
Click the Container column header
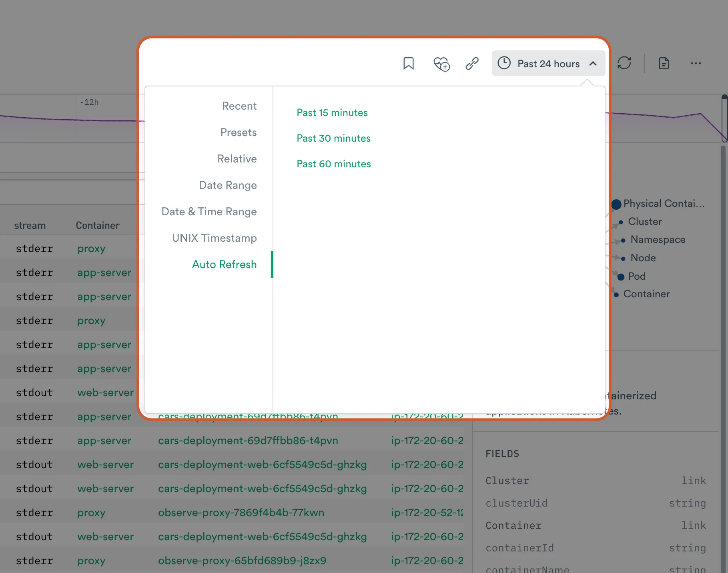pos(98,226)
